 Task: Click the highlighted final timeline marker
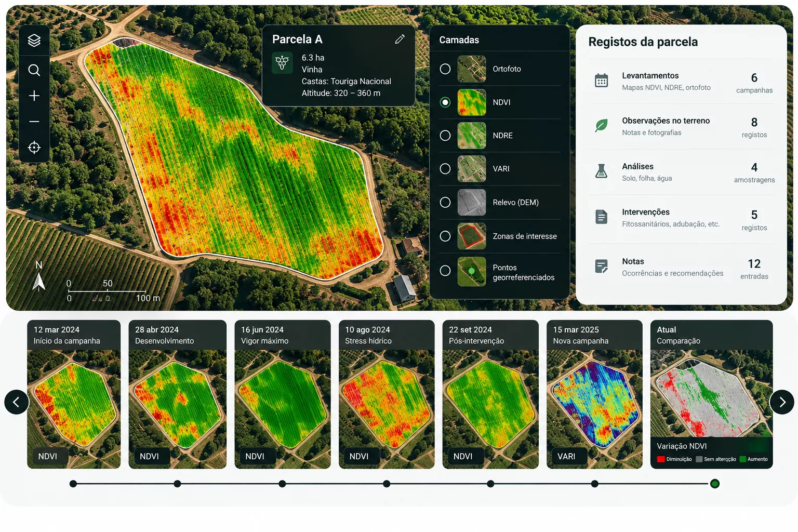[x=715, y=484]
